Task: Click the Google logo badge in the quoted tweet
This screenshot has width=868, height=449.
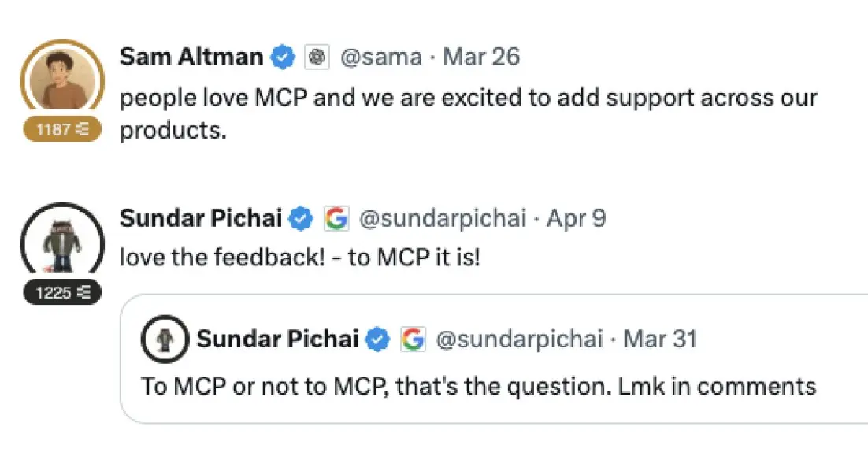Action: pos(412,340)
